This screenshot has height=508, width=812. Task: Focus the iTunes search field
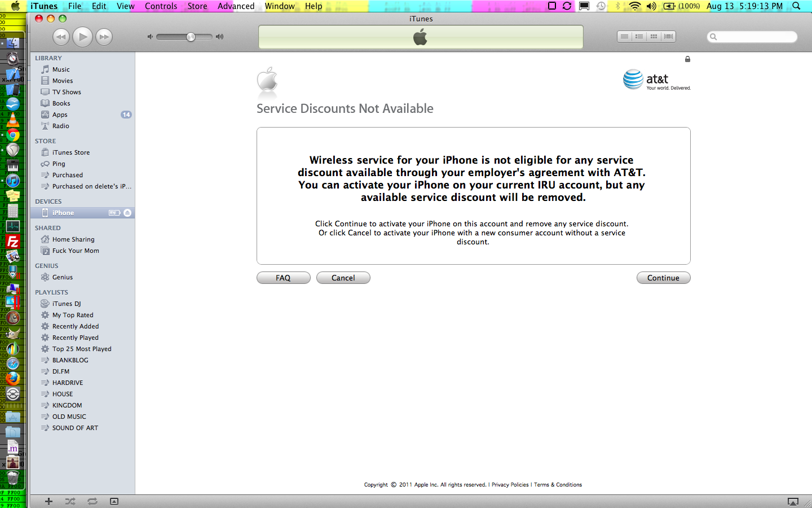(752, 37)
